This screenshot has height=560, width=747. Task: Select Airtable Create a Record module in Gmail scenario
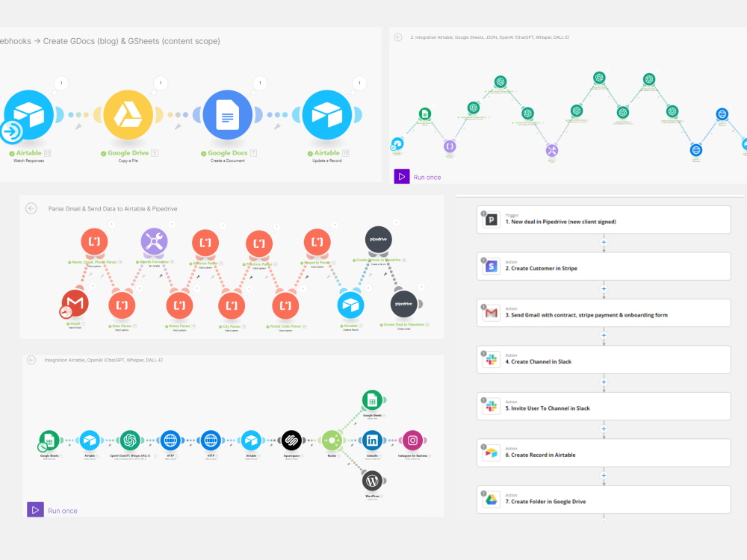tap(350, 305)
